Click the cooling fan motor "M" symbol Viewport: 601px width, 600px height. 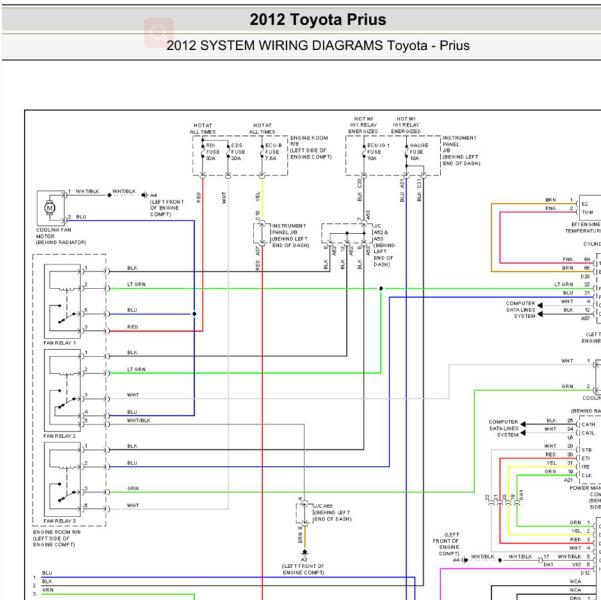pyautogui.click(x=49, y=208)
